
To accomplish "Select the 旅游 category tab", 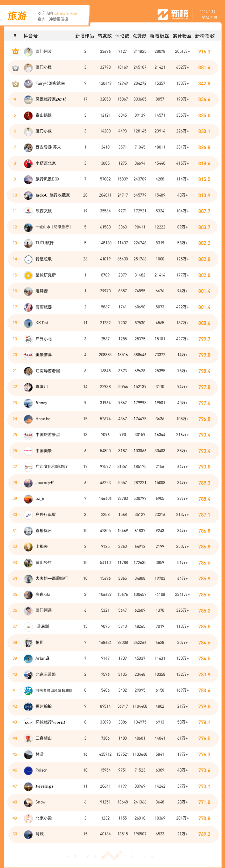I will point(17,15).
